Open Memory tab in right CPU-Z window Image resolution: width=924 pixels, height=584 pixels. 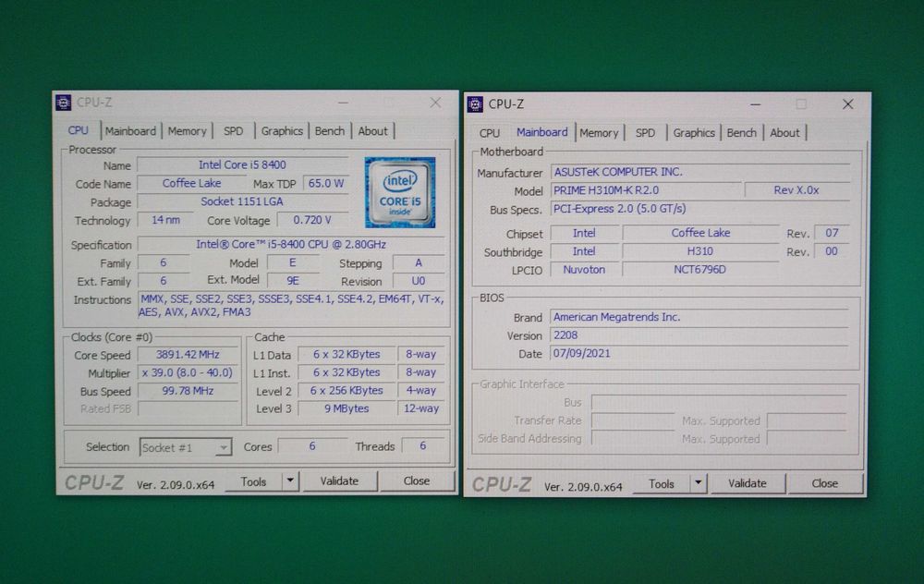tap(599, 133)
